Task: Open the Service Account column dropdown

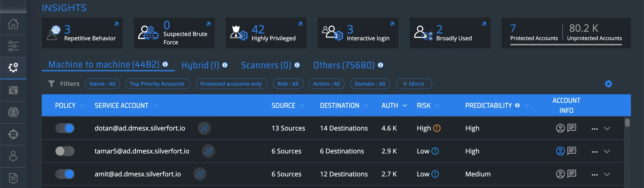Action: coord(155,106)
